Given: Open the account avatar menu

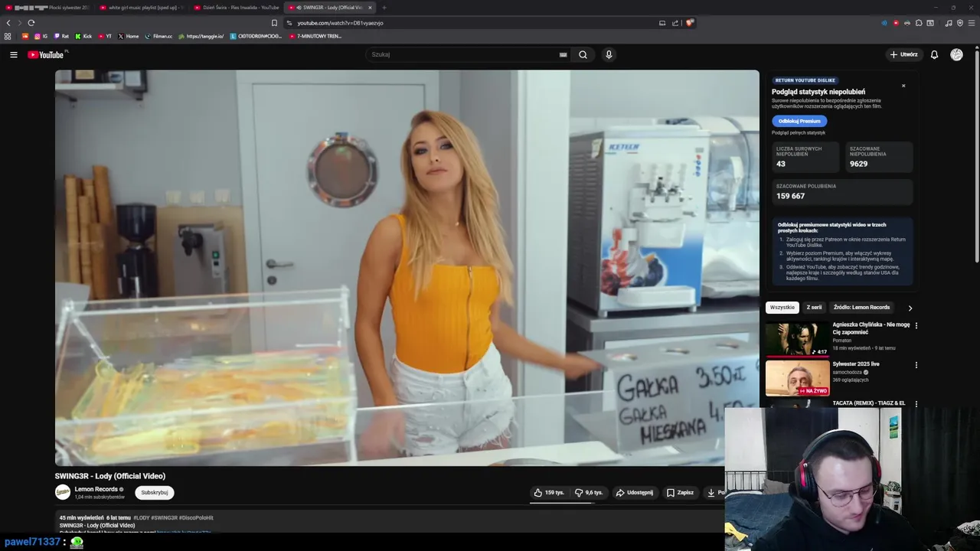Looking at the screenshot, I should (956, 54).
